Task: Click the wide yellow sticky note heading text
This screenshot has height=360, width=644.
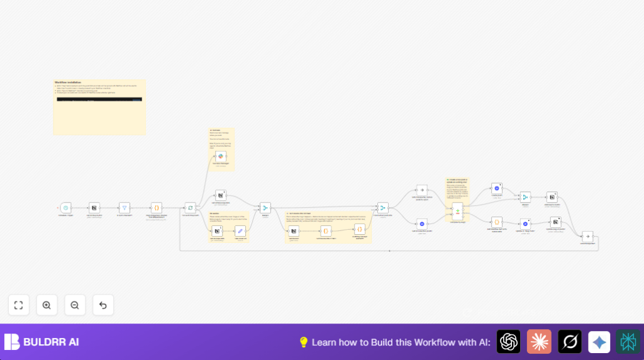Action: coord(300,214)
